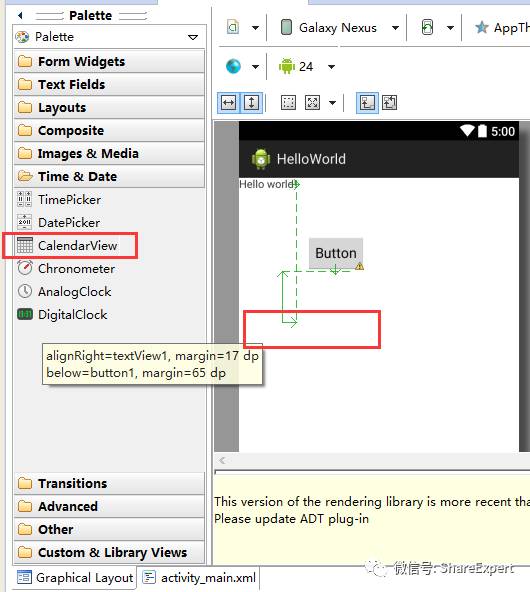Toggle fill height vertical button

tap(251, 103)
